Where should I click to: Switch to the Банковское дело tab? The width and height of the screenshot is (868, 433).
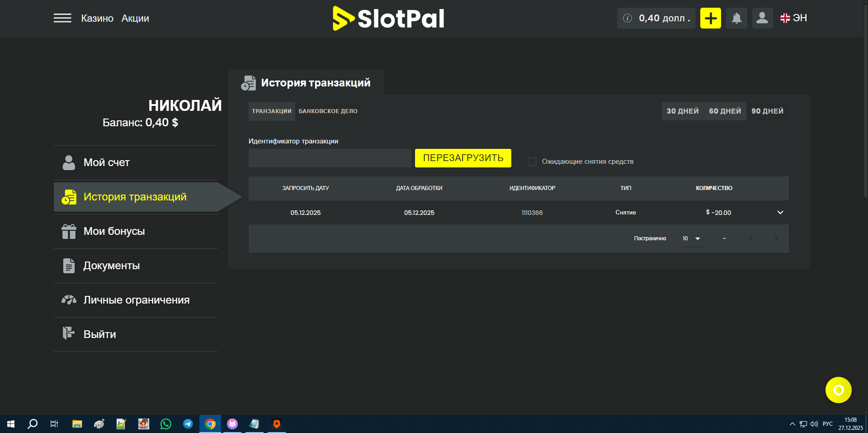[328, 111]
